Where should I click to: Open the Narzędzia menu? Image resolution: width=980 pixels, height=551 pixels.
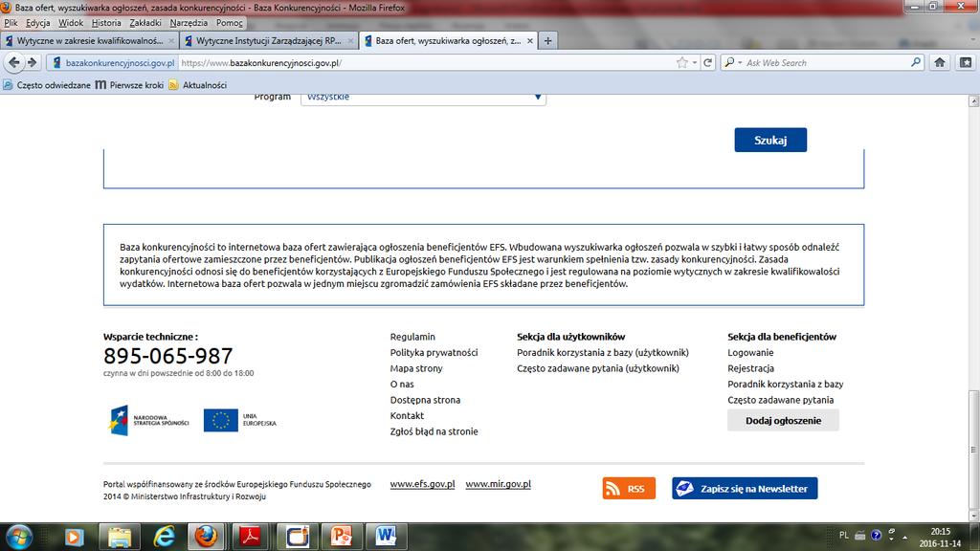[189, 23]
